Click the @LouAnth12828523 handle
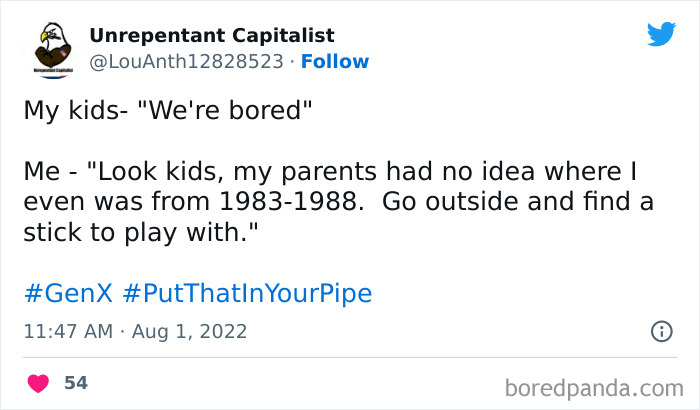The height and width of the screenshot is (410, 700). 186,61
